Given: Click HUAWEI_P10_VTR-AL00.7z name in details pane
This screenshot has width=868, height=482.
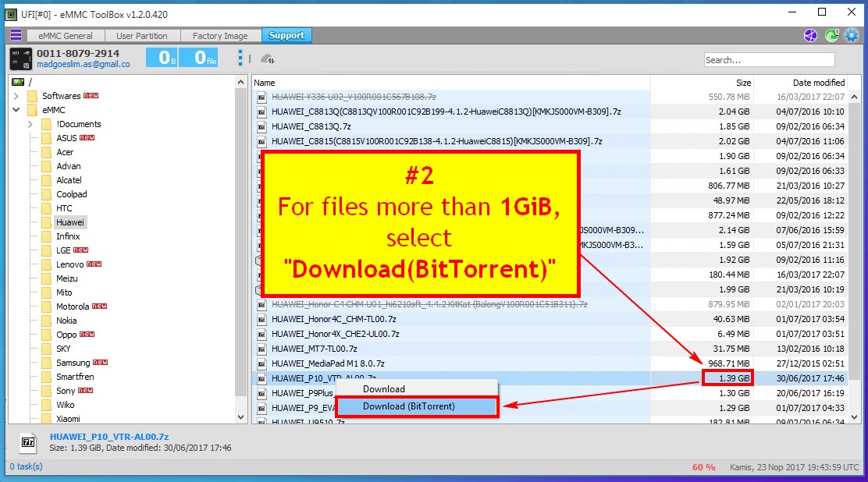Looking at the screenshot, I should 109,437.
